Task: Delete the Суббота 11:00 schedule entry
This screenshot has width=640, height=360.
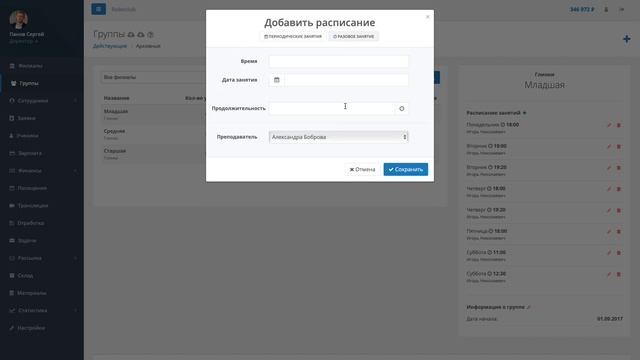Action: tap(619, 253)
